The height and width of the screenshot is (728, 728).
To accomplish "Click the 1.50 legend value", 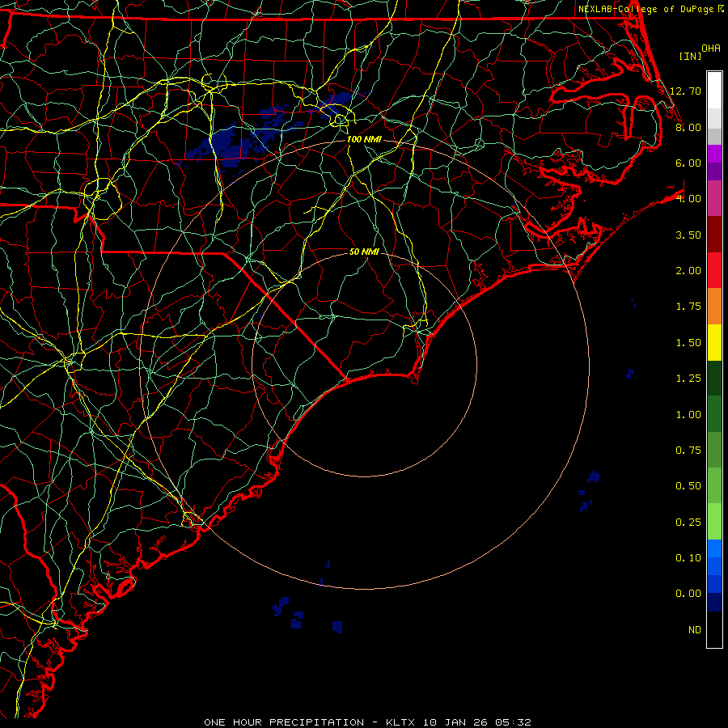I will (688, 343).
